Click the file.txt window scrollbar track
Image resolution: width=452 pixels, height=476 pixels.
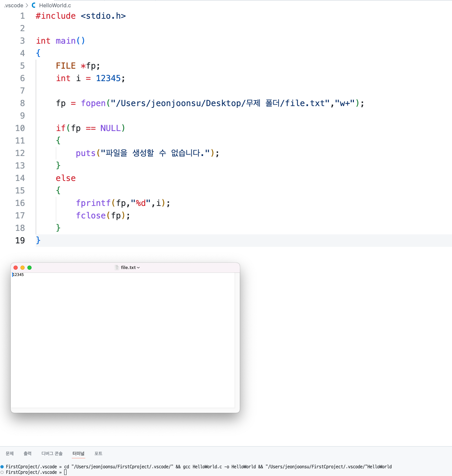pos(237,340)
